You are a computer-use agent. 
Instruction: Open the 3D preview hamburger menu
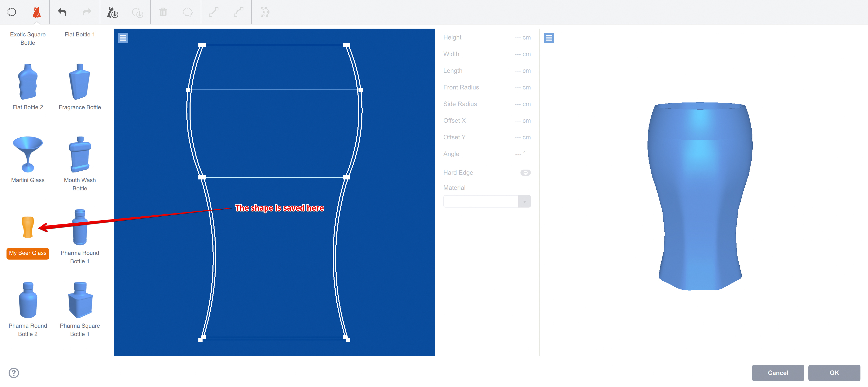point(549,38)
